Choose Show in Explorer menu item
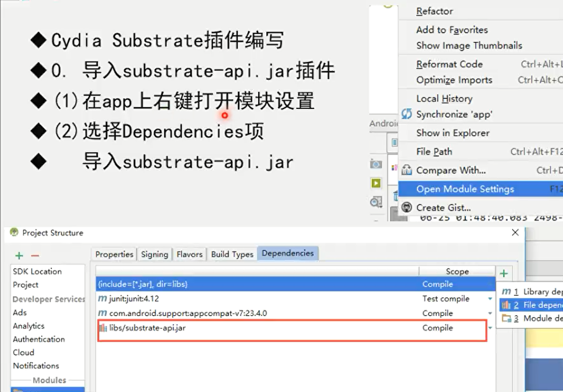The width and height of the screenshot is (563, 392). [x=481, y=133]
